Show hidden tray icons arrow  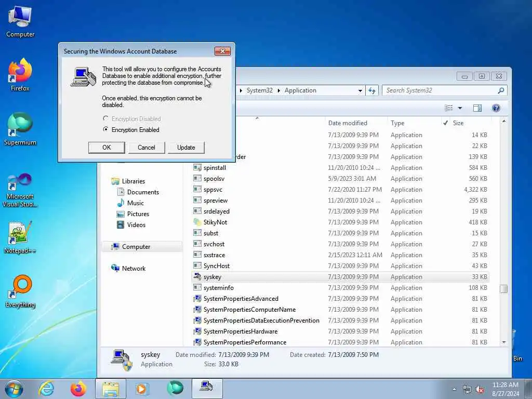pos(454,390)
